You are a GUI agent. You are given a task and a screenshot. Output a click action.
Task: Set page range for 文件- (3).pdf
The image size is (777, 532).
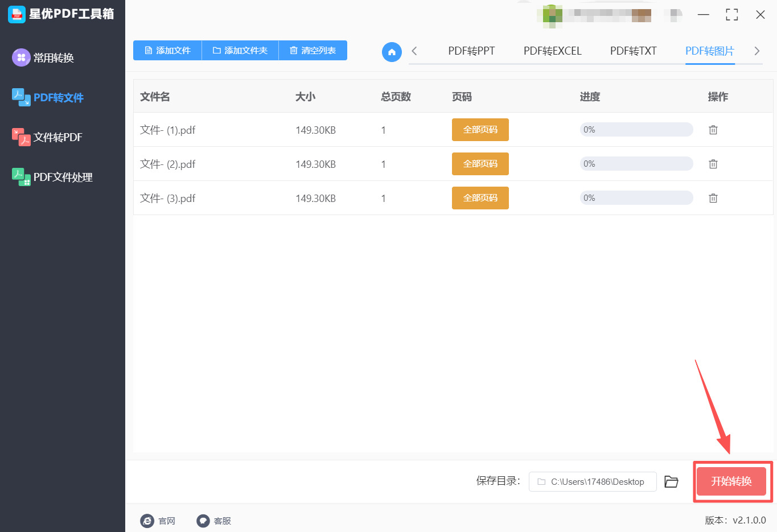click(480, 198)
